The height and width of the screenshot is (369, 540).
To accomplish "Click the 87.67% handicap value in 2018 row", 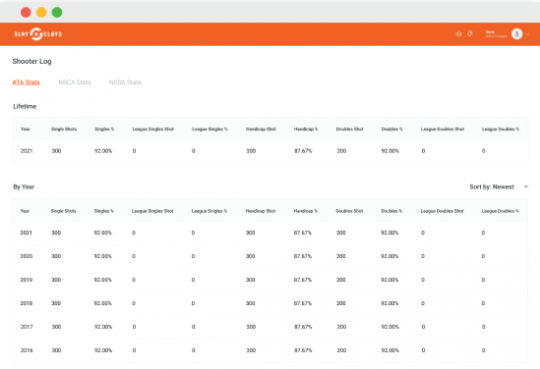I will pyautogui.click(x=303, y=303).
